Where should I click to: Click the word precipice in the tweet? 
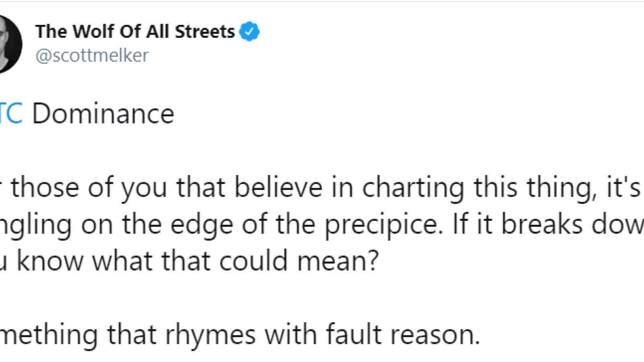click(x=381, y=225)
